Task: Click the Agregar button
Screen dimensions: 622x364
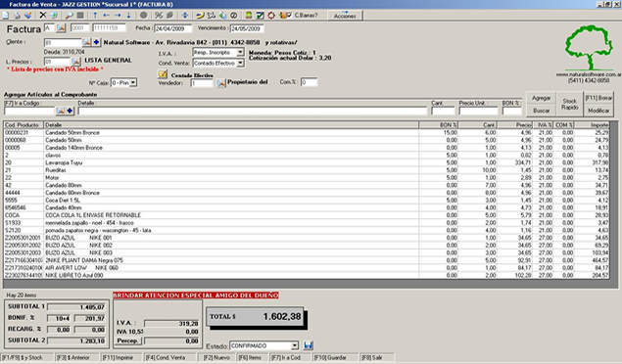Action: coord(541,98)
